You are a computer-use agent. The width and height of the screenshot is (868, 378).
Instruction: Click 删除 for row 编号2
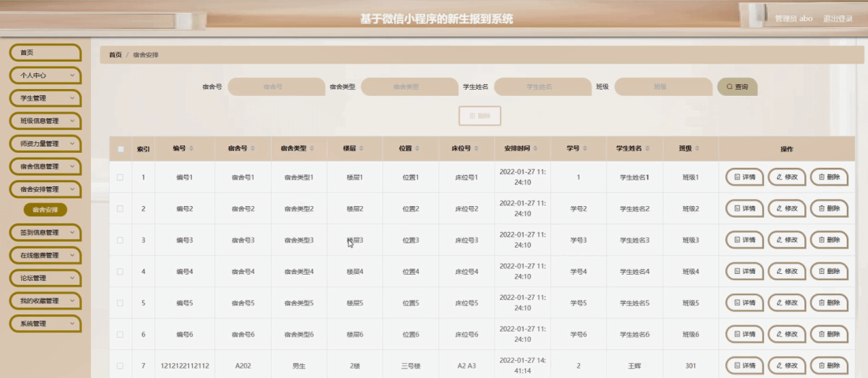click(829, 208)
